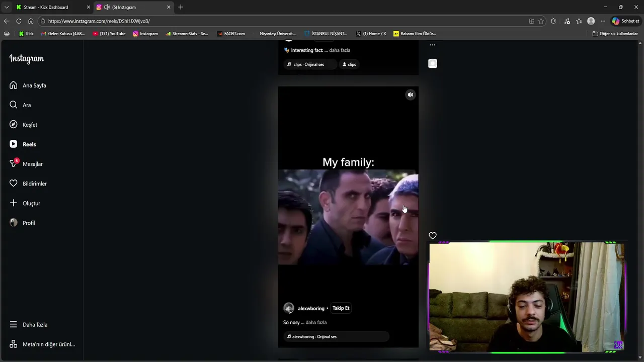Open Mesajlar with unread badge

tap(26, 164)
